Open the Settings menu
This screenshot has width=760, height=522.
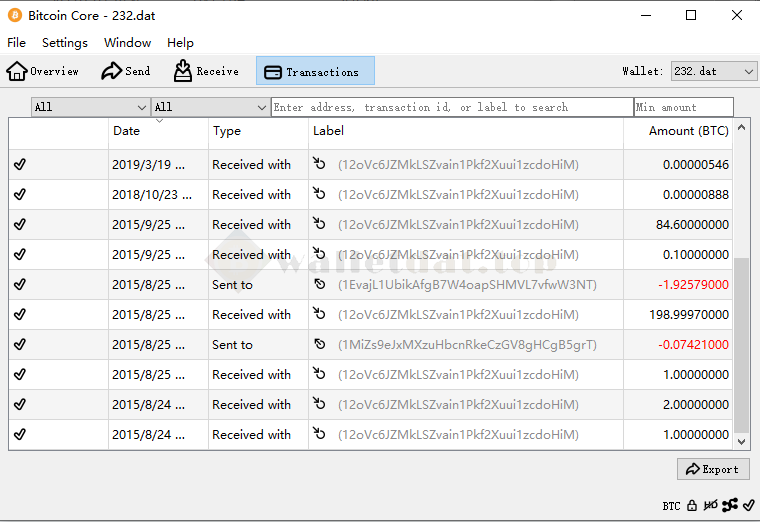[x=65, y=43]
